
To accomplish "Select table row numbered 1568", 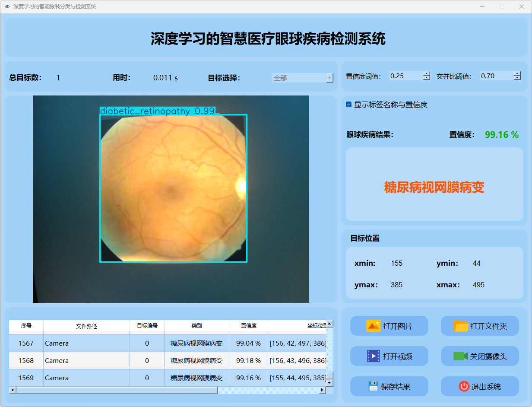I will [26, 360].
